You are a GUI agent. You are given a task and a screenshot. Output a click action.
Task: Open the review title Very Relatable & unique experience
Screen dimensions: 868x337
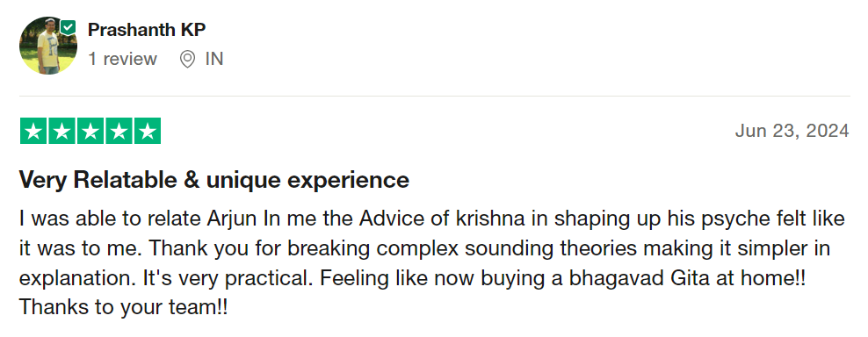coord(214,180)
